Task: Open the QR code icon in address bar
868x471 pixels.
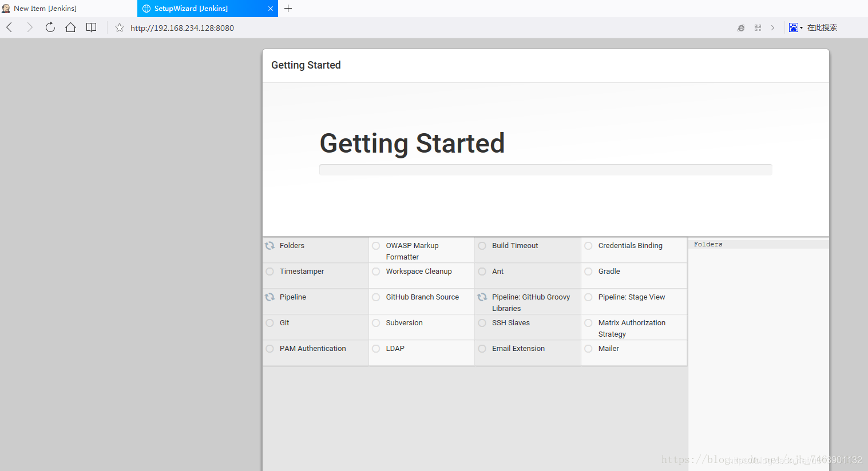Action: click(758, 27)
